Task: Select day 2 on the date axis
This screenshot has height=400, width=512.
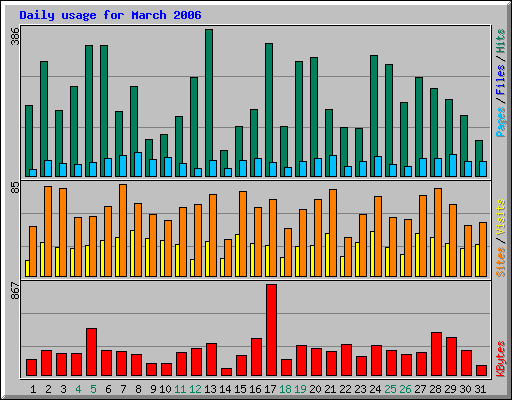Action: [x=48, y=389]
